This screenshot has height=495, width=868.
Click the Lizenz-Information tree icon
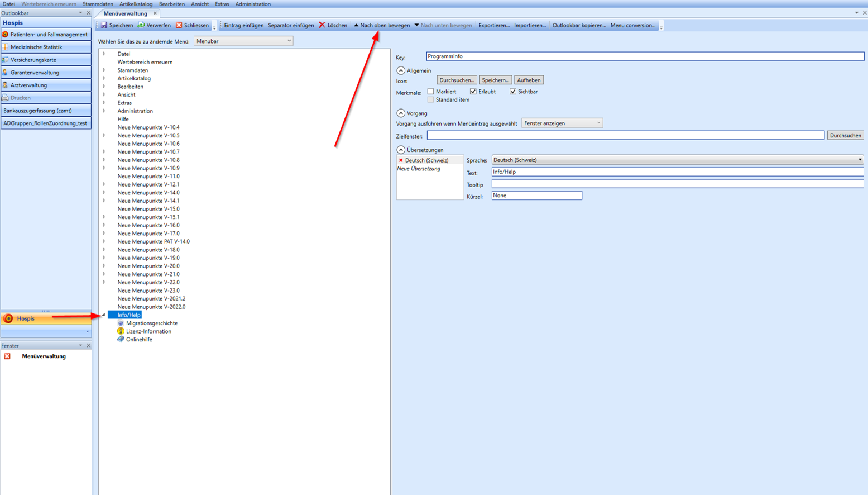121,331
